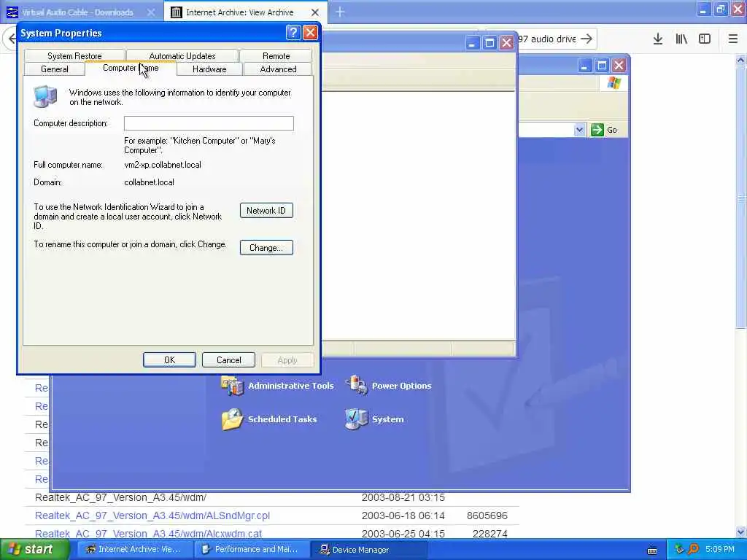
Task: Switch to Automatic Updates tab
Action: (x=182, y=55)
